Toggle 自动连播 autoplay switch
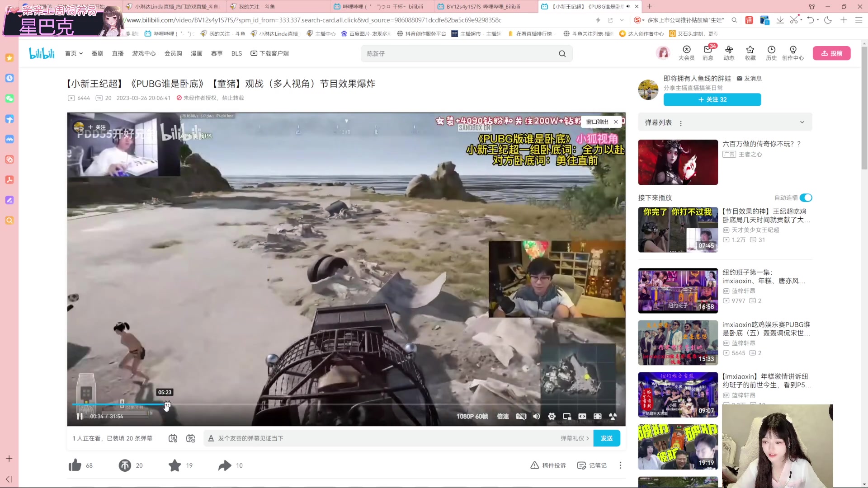868x488 pixels. point(806,197)
